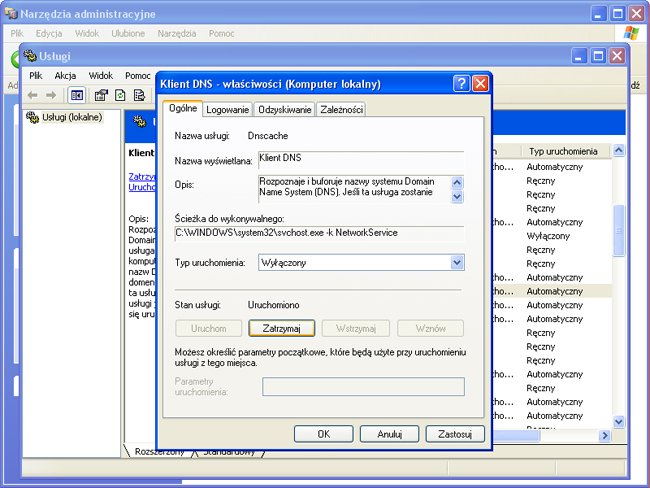
Task: Select Usługi (lokalne) tree node
Action: coord(72,117)
